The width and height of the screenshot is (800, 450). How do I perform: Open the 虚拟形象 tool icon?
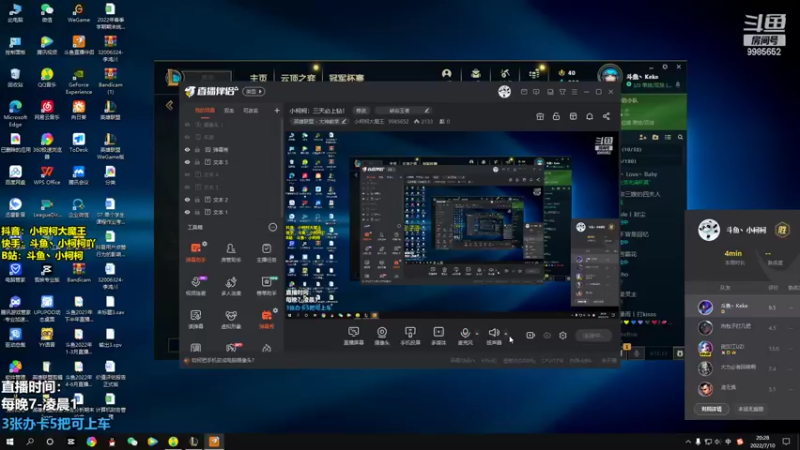pos(231,319)
